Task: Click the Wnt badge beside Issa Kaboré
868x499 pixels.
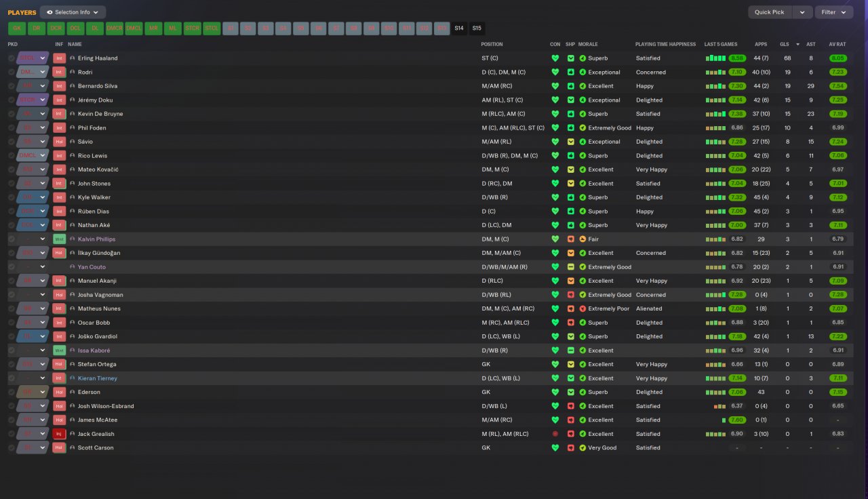Action: click(60, 351)
